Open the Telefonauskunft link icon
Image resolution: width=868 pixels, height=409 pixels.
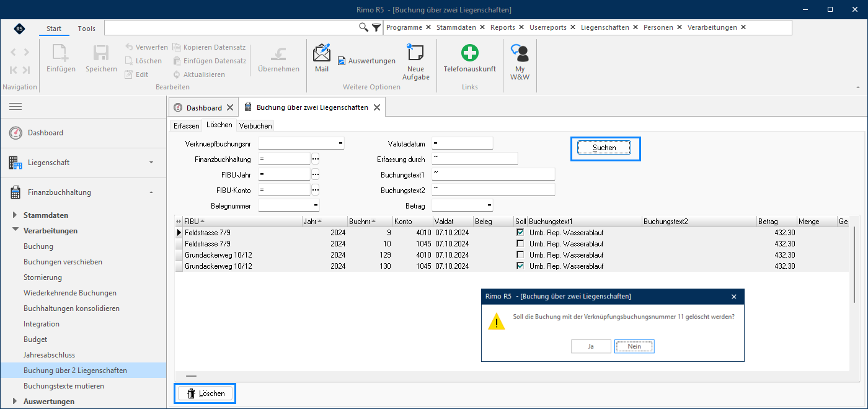coord(469,53)
